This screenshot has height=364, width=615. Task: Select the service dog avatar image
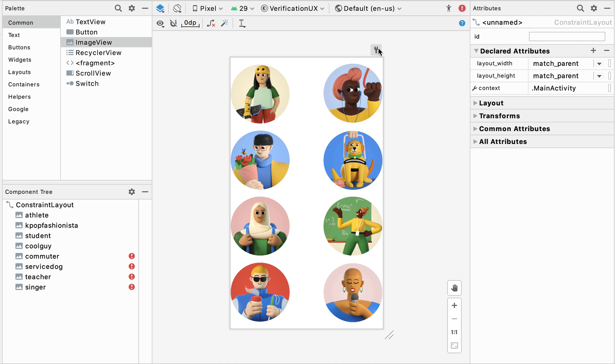tap(353, 160)
